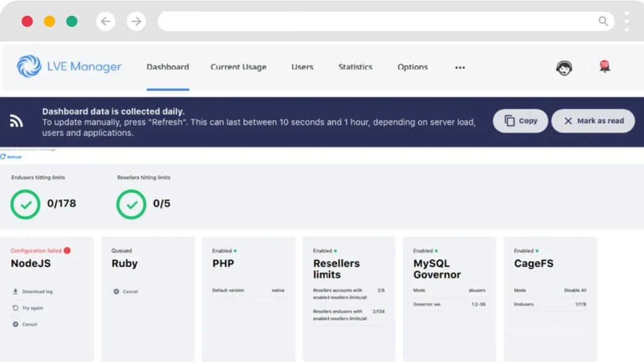This screenshot has width=644, height=362.
Task: Click the RSS announcement icon in the banner
Action: 16,122
